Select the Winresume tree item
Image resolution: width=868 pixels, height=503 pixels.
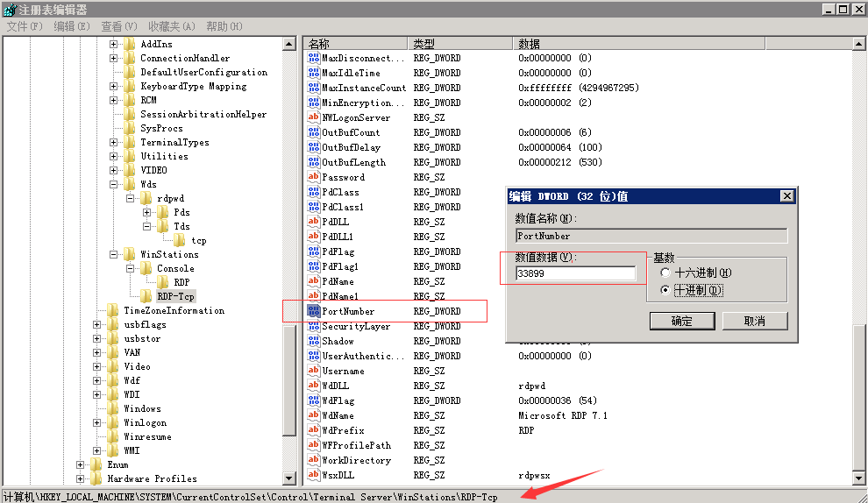click(x=147, y=436)
